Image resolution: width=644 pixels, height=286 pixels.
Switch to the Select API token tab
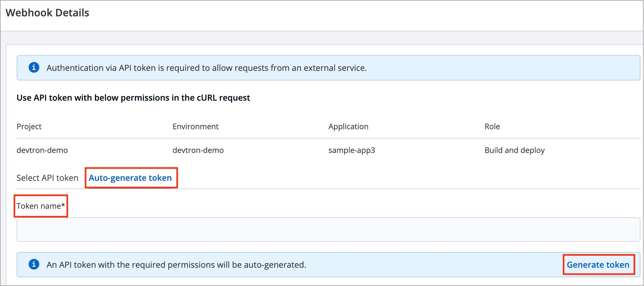pos(47,178)
